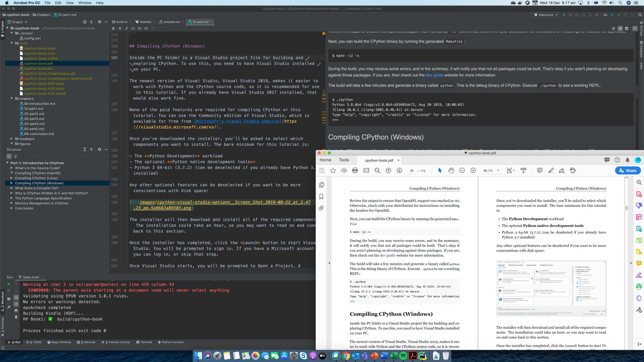Screen dimensions: 644x362
Task: Go to next page in Acrobat
Action: [x=399, y=171]
